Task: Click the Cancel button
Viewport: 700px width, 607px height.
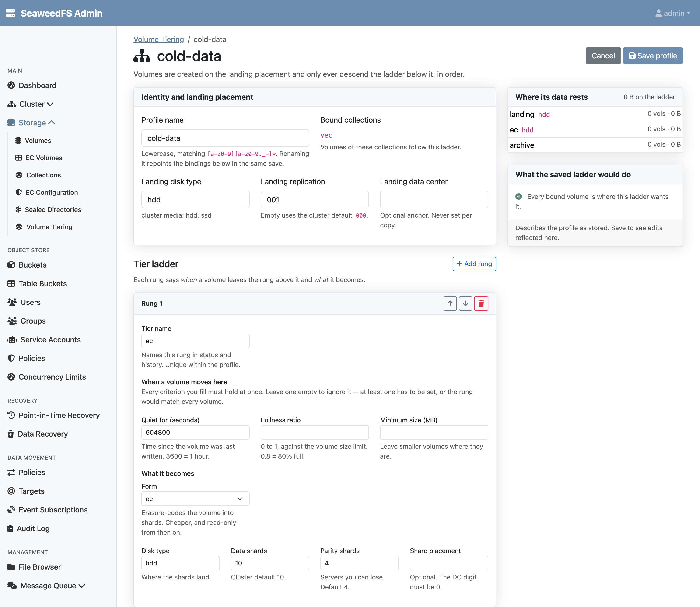Action: tap(603, 56)
